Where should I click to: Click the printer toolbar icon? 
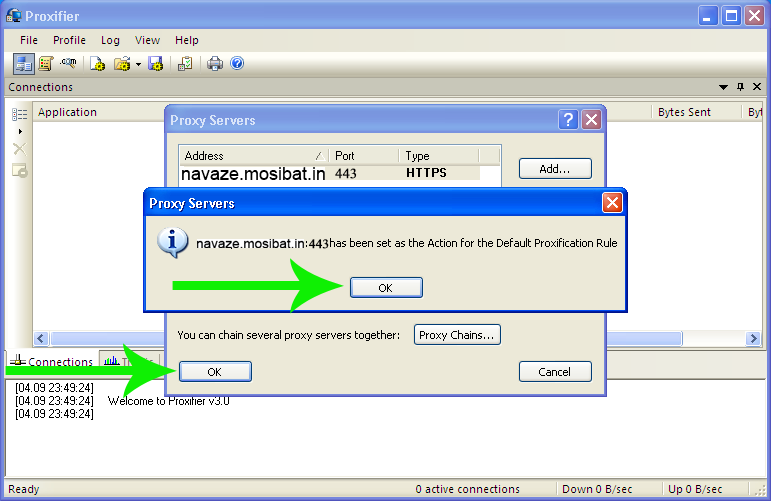[x=215, y=64]
